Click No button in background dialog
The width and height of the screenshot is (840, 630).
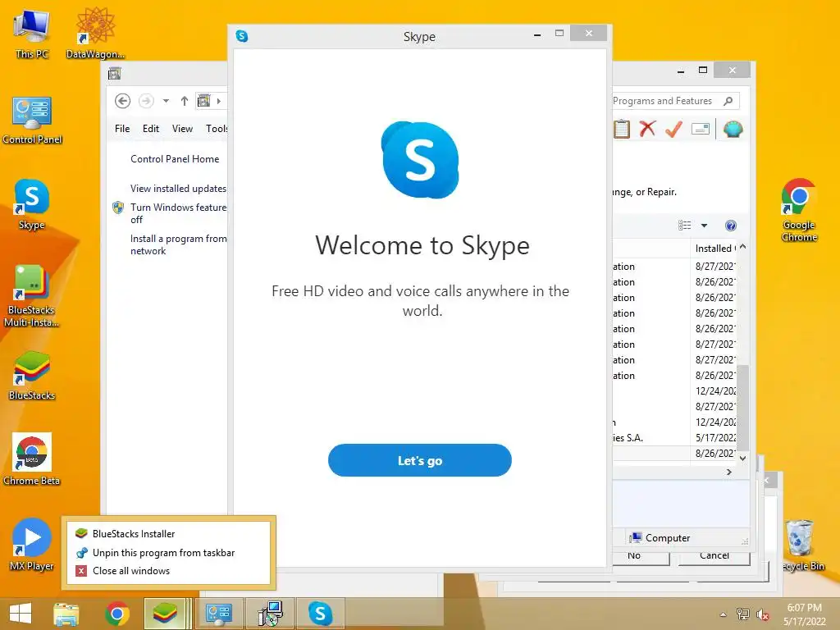coord(641,557)
